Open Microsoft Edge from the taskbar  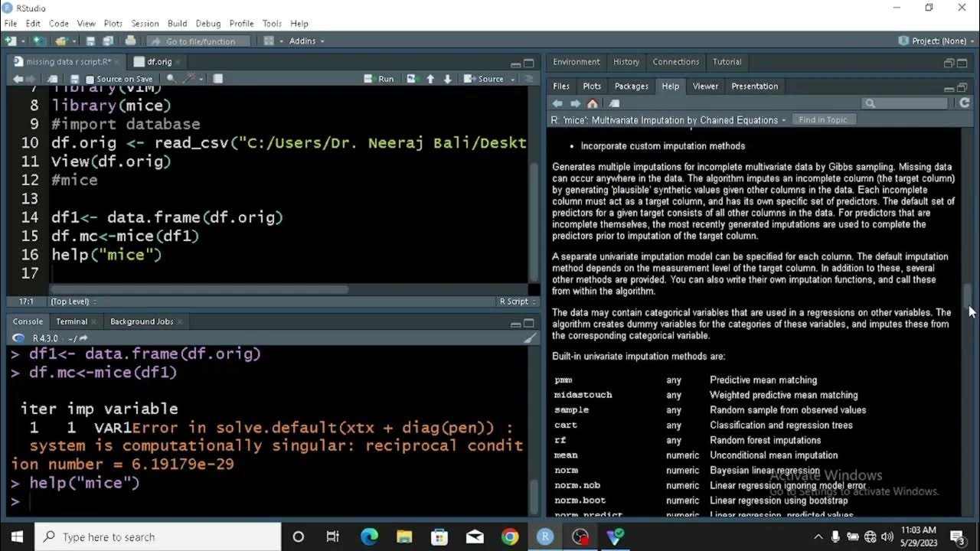coord(369,536)
